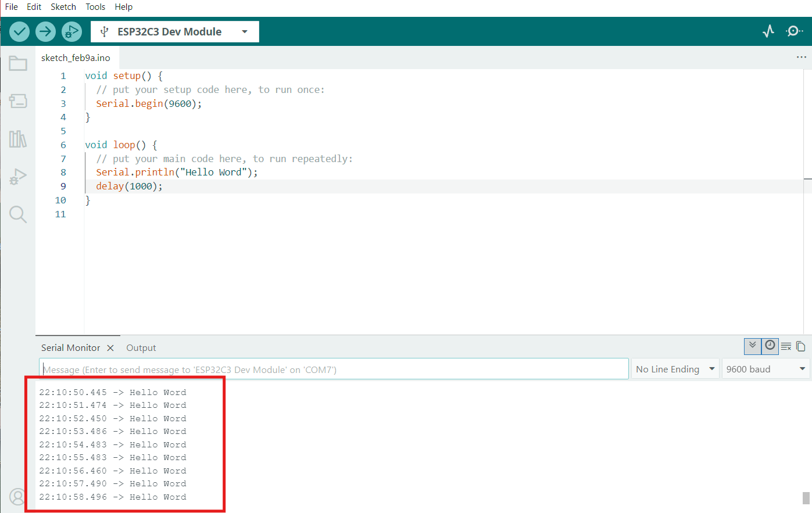Toggle timestamp display in serial monitor
812x513 pixels.
[x=770, y=346]
